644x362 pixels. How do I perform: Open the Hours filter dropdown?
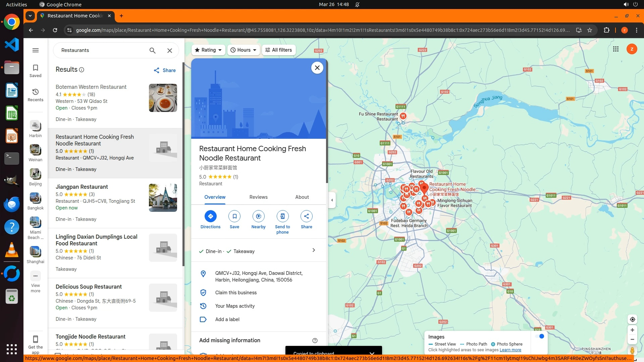(244, 50)
